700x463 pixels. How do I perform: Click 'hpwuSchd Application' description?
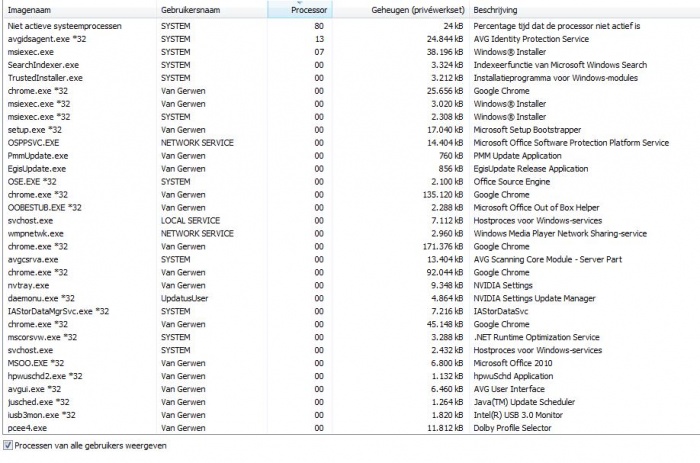[x=513, y=375]
